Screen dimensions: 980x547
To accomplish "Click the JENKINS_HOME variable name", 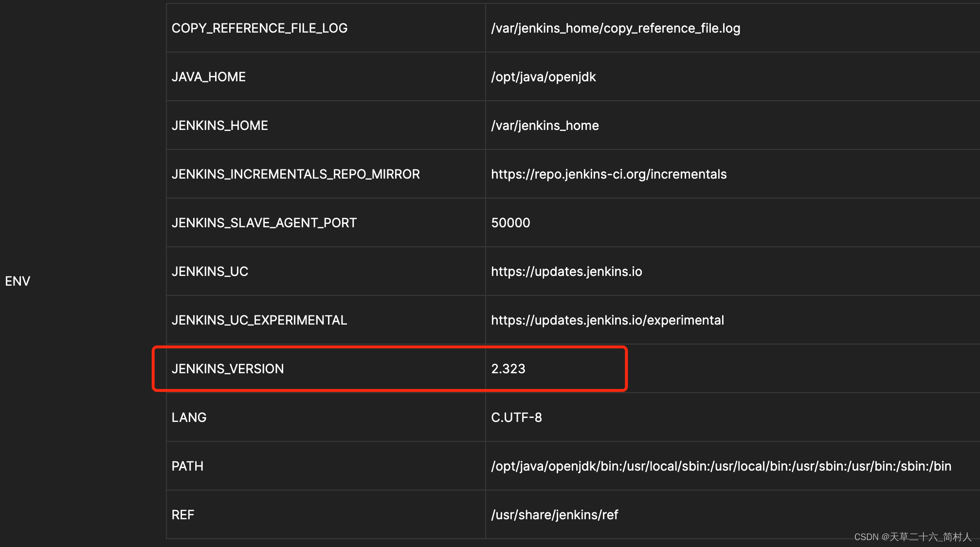I will 220,126.
